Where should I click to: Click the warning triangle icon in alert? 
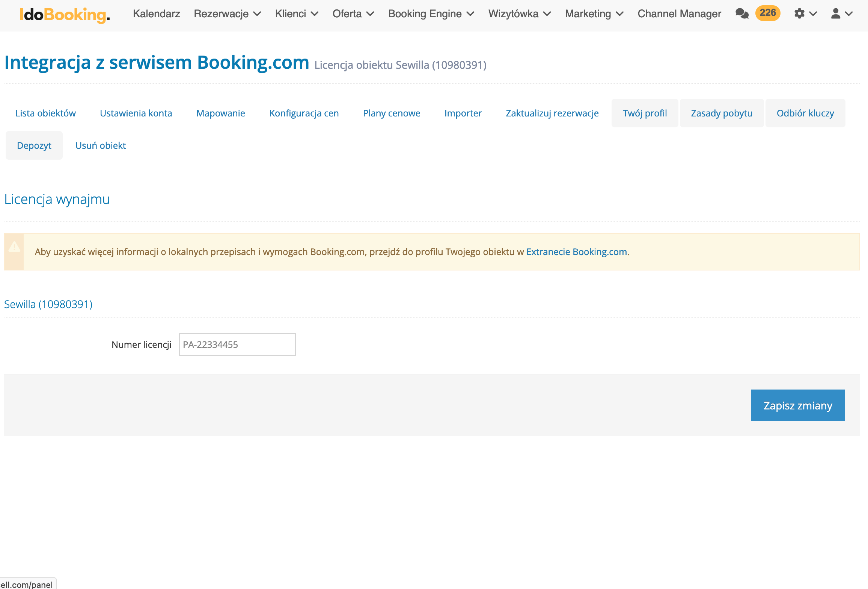pyautogui.click(x=14, y=247)
